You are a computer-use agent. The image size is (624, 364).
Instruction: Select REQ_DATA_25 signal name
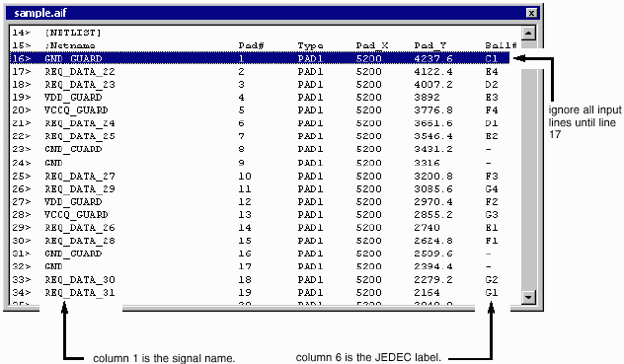click(80, 136)
